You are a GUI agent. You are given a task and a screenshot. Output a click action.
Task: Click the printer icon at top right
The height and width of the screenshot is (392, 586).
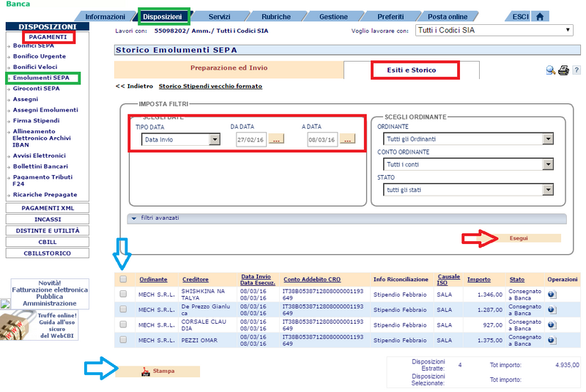point(563,70)
